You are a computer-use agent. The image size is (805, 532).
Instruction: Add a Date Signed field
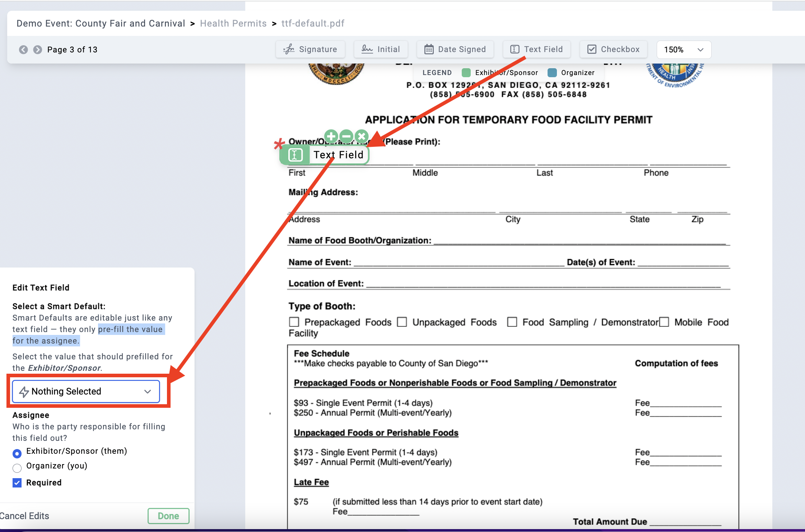tap(455, 50)
